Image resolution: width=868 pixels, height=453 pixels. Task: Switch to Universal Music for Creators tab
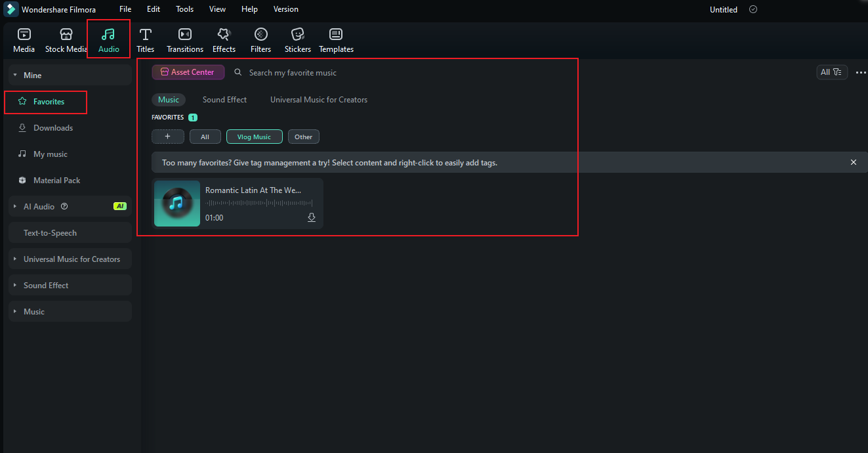319,100
